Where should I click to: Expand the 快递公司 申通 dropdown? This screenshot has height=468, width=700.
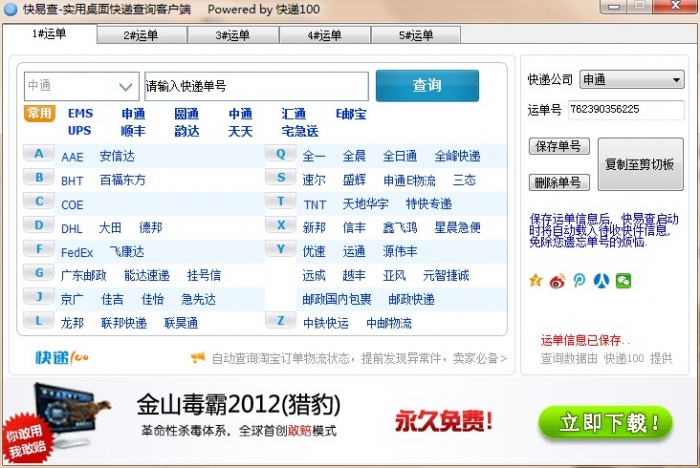click(x=632, y=80)
